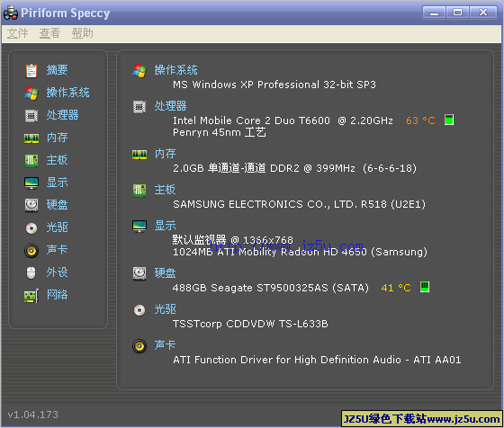Open 光驱 heading in summary panel
This screenshot has height=428, width=504.
[x=165, y=309]
